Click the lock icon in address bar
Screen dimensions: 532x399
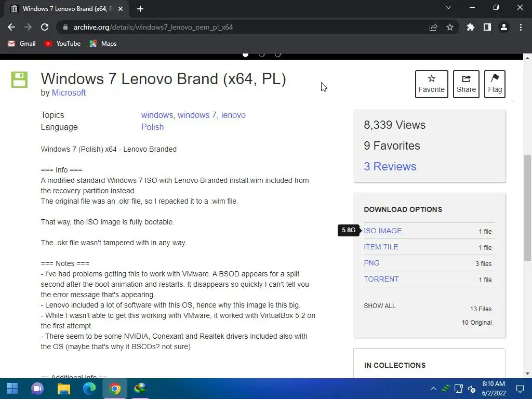point(65,27)
